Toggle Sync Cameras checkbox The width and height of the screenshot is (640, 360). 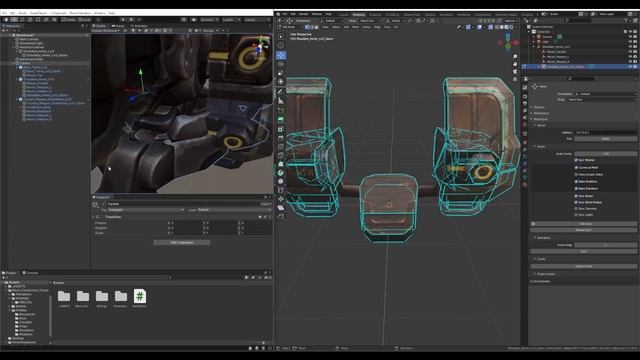[x=576, y=209]
